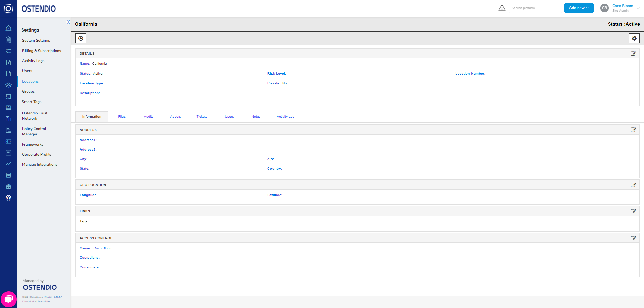Click the graduation cap training icon

point(8,85)
